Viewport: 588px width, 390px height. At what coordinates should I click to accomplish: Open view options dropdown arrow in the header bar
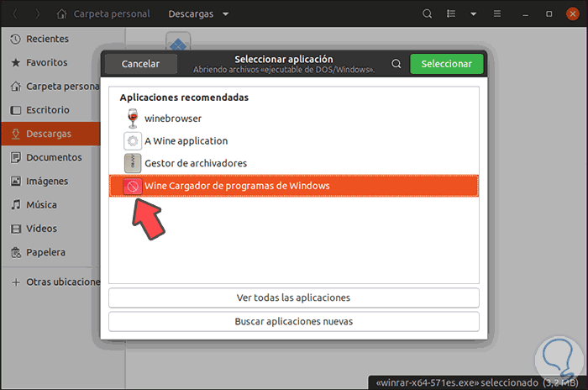click(473, 14)
